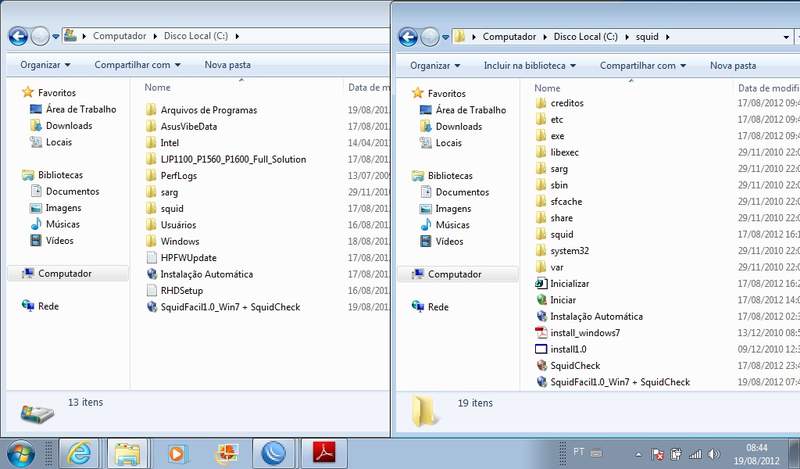Image resolution: width=800 pixels, height=469 pixels.
Task: Select the system32 folder in squid window
Action: 569,251
